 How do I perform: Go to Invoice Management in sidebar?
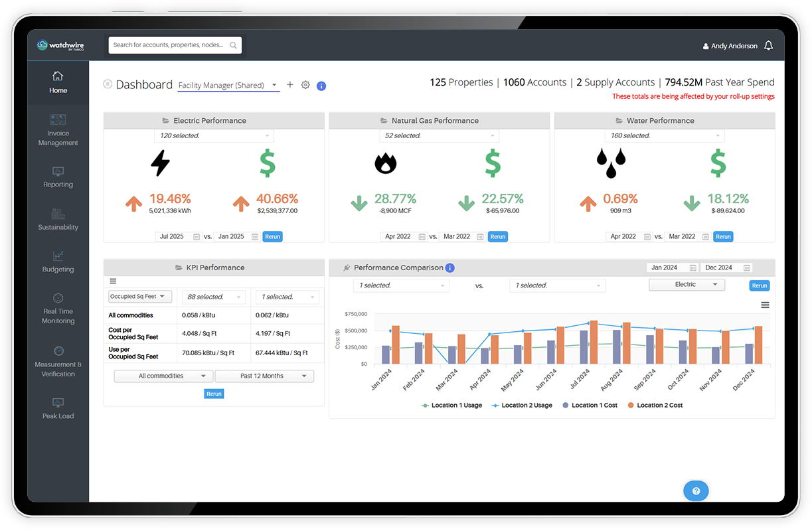click(x=58, y=129)
